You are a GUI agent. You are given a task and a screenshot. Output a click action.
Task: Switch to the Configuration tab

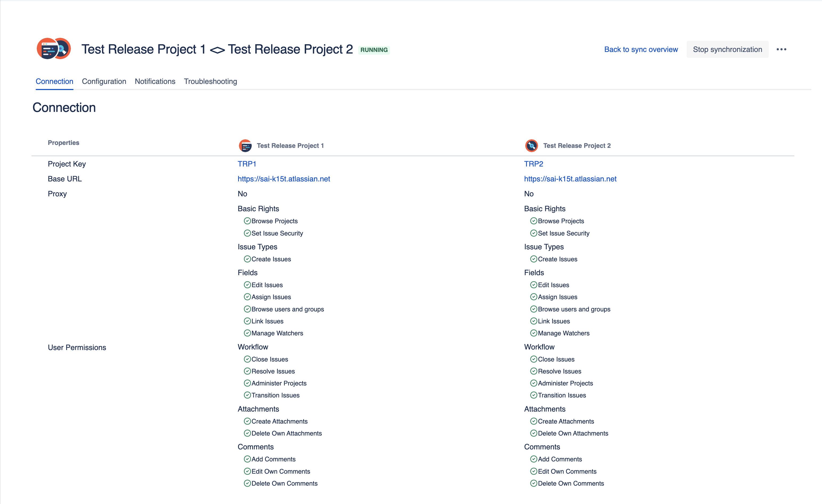(104, 82)
